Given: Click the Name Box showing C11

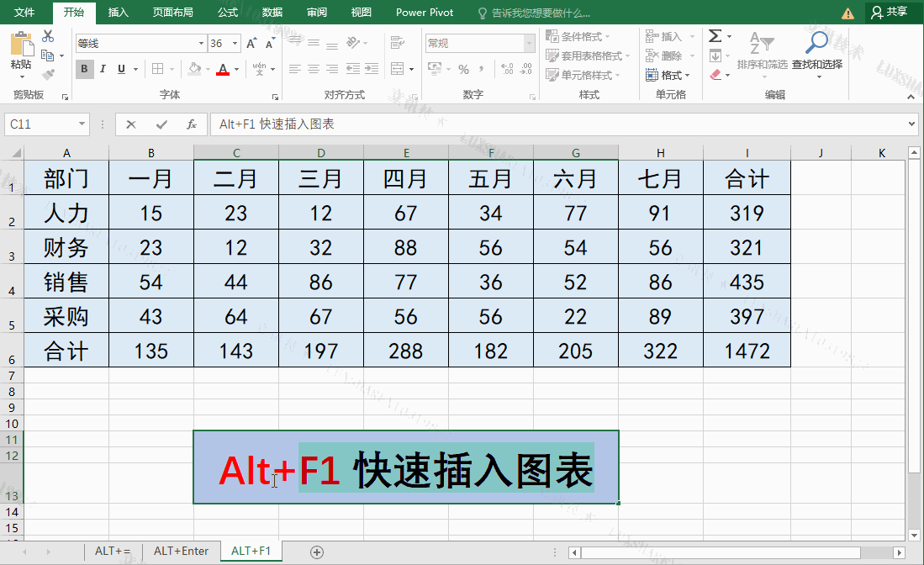Looking at the screenshot, I should point(46,124).
